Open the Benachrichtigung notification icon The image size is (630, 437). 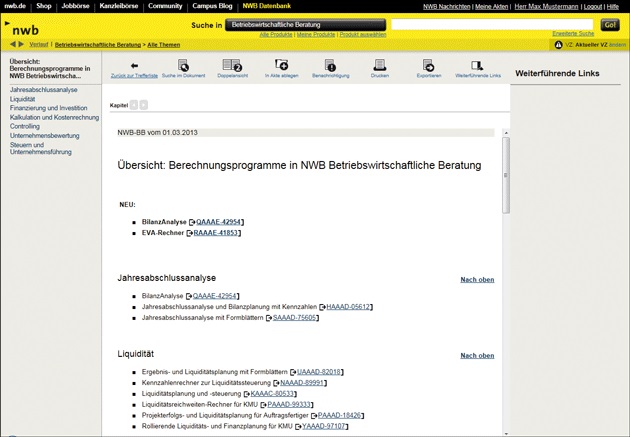point(330,65)
